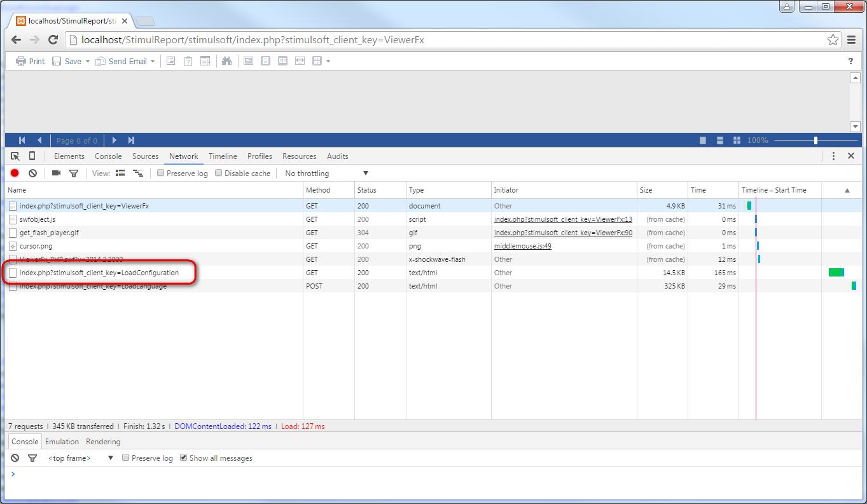867x504 pixels.
Task: Click the DevTools inspect element icon
Action: [15, 156]
